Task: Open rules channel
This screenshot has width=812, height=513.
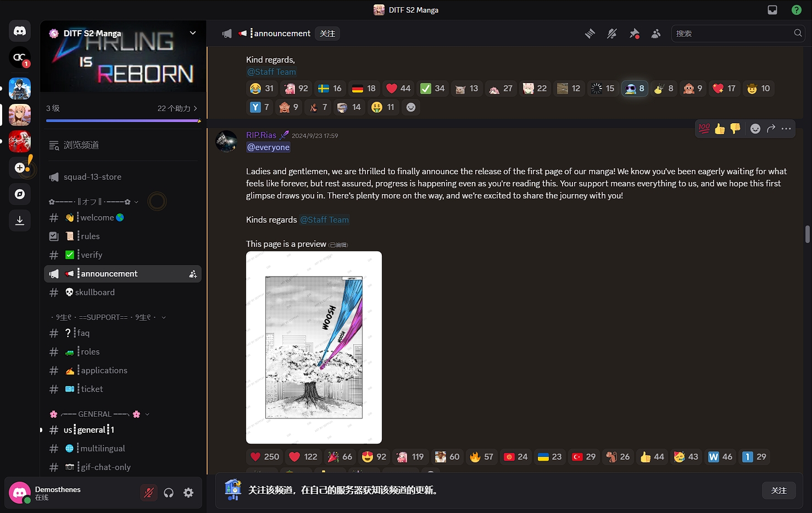Action: (x=123, y=236)
